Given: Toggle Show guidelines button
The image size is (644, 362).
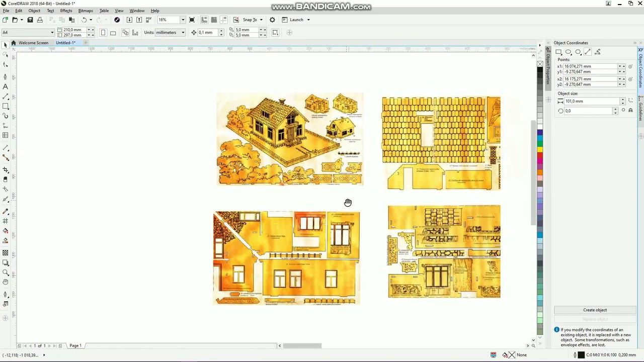Looking at the screenshot, I should click(223, 20).
